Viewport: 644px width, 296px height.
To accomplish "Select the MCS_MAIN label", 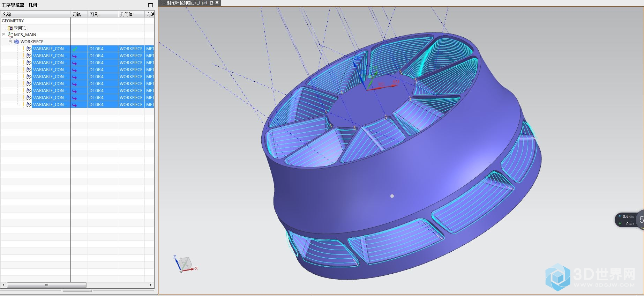I will 25,35.
